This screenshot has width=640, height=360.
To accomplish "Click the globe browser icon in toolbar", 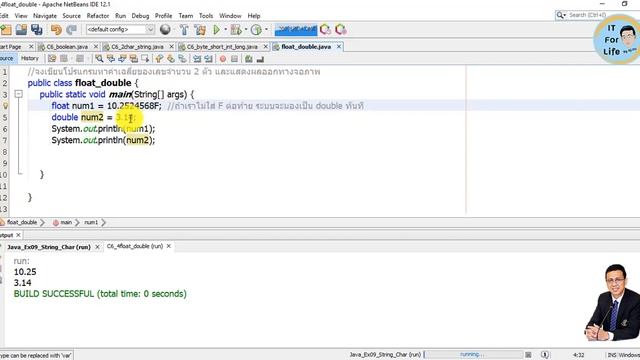I will pyautogui.click(x=165, y=29).
